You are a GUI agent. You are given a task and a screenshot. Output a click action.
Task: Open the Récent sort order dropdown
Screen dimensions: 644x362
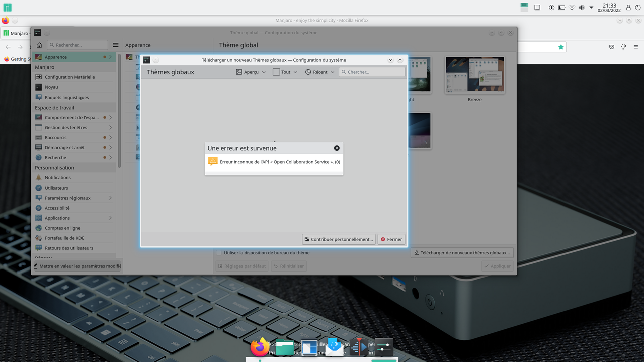click(x=319, y=72)
